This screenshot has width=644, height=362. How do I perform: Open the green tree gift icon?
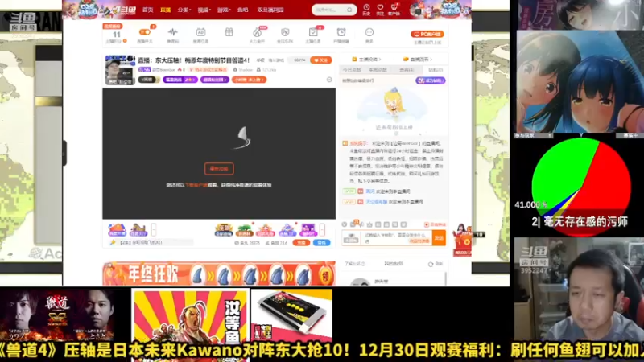click(x=245, y=230)
